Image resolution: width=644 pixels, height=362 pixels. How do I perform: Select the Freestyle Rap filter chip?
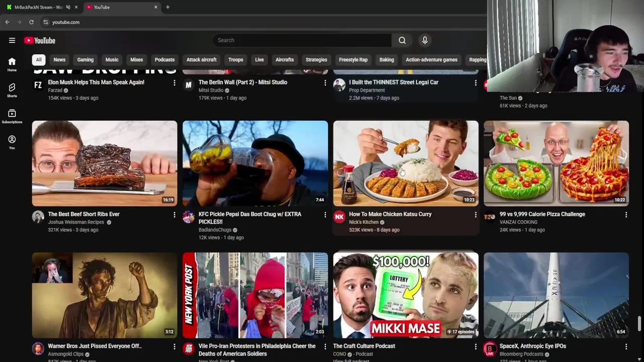[353, 60]
